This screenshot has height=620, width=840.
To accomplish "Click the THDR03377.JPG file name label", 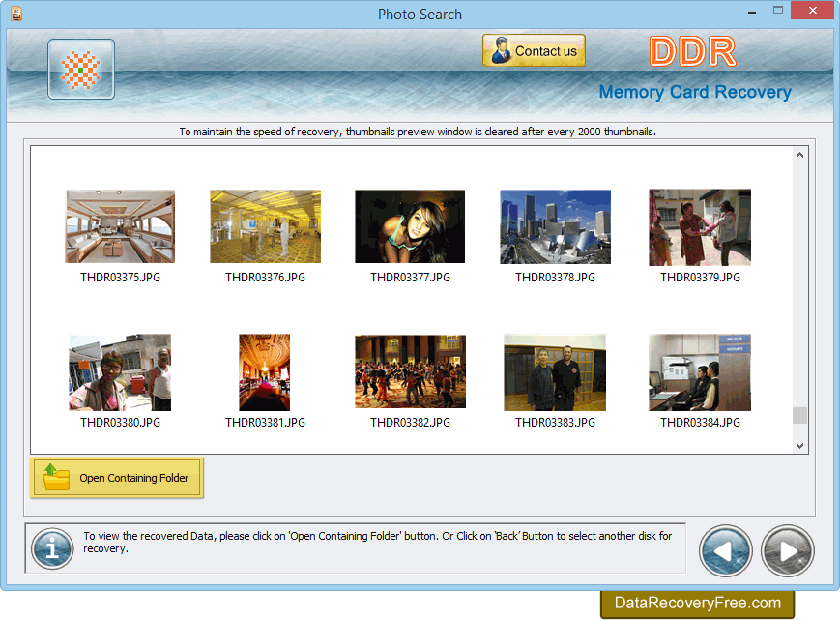I will tap(411, 277).
